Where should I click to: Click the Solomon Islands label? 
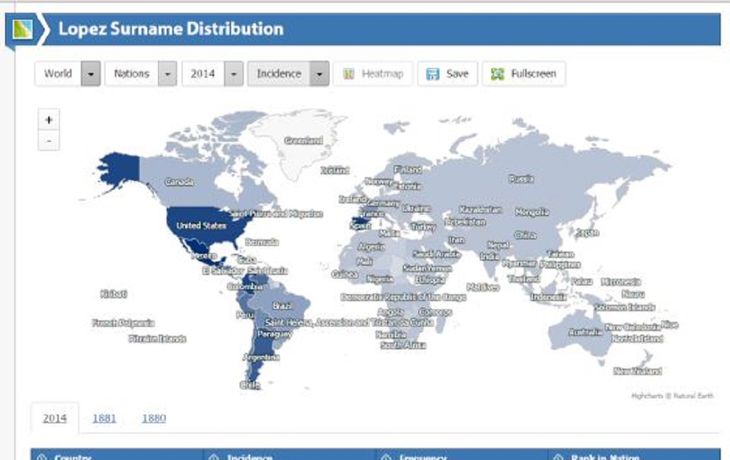625,308
